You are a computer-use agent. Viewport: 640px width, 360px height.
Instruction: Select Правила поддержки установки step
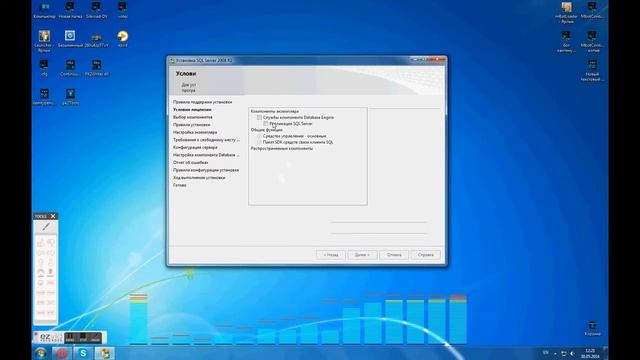pos(202,102)
